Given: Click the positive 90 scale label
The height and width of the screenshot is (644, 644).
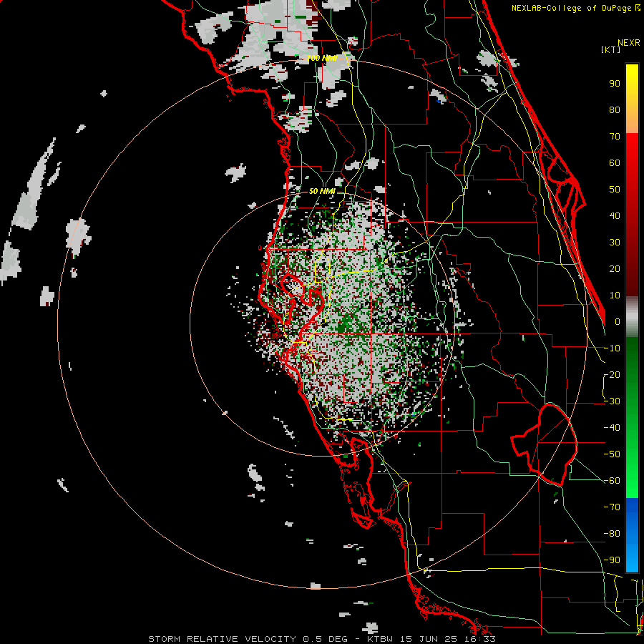Looking at the screenshot, I should click(x=615, y=84).
